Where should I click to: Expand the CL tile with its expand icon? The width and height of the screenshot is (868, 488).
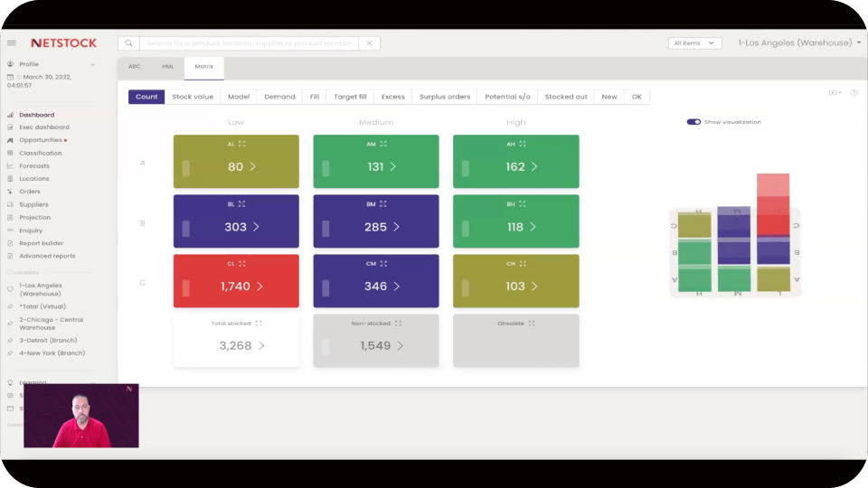(242, 264)
